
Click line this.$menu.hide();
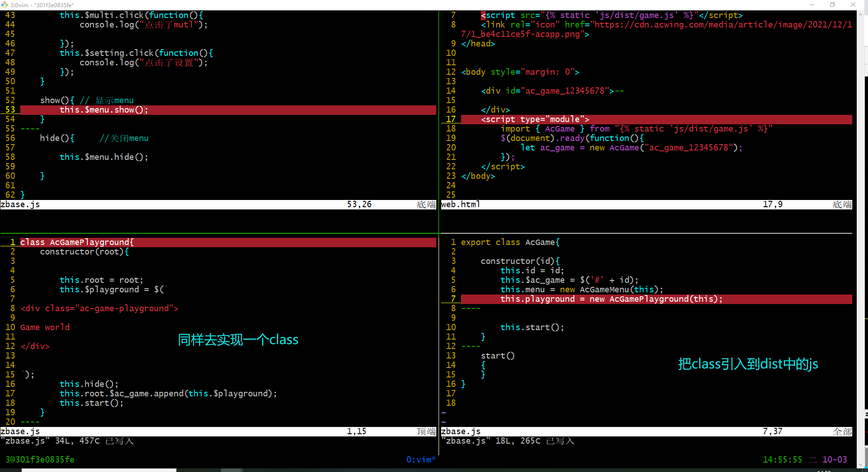[x=104, y=157]
